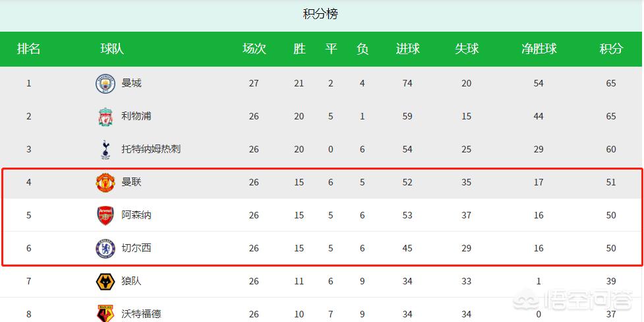The image size is (644, 322).
Task: Click the Manchester United crest icon
Action: [x=105, y=182]
